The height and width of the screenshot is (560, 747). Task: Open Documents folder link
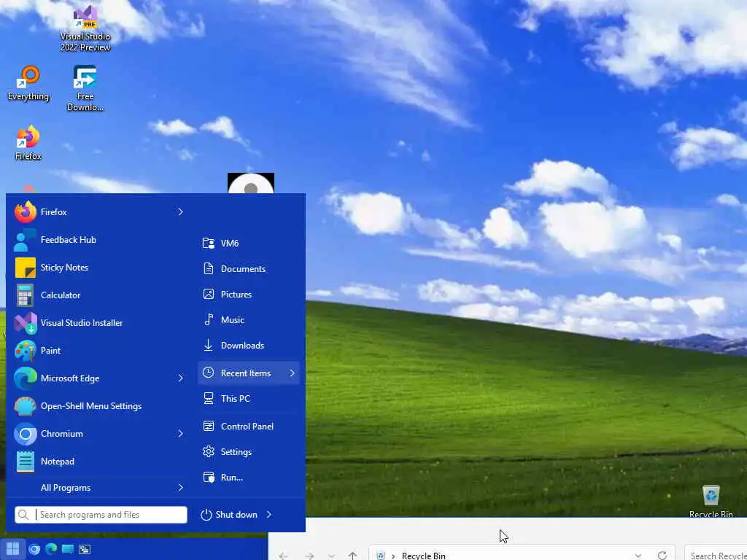[248, 268]
